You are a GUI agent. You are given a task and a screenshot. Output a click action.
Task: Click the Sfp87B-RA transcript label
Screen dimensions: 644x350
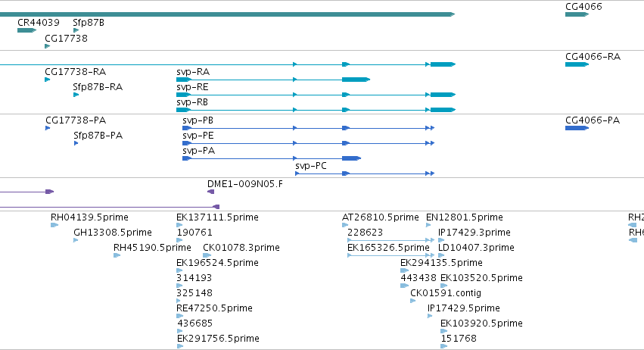click(98, 87)
